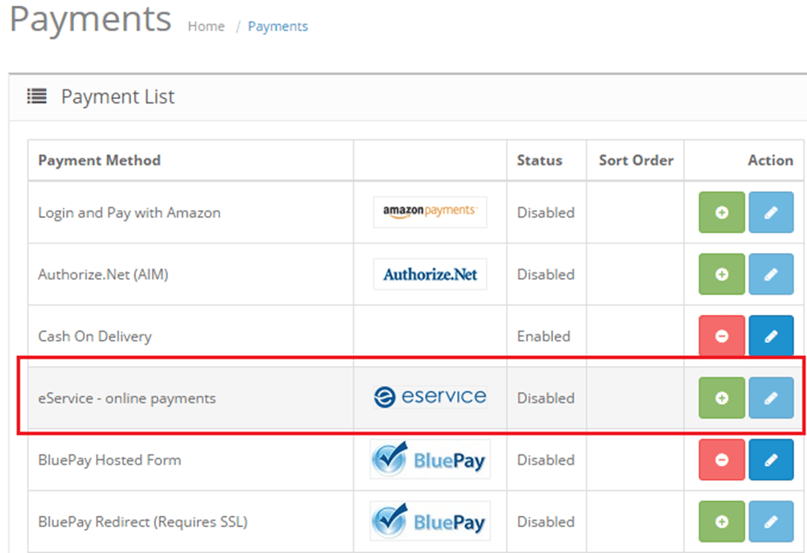Install Authorize.Net (AIM) with green plus
Screen dimensions: 807x553
pyautogui.click(x=722, y=274)
